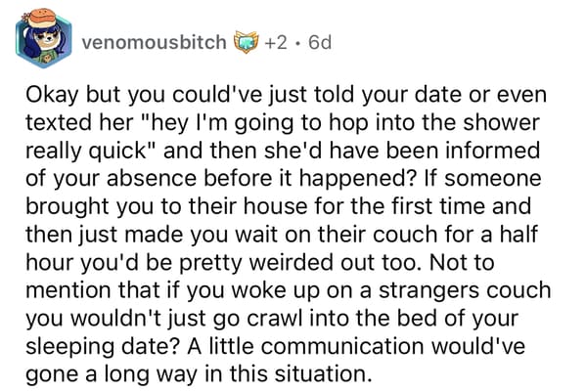Viewport: 586px width, 392px height.
Task: Click the phrase 'strangers couch'
Action: click(466, 291)
